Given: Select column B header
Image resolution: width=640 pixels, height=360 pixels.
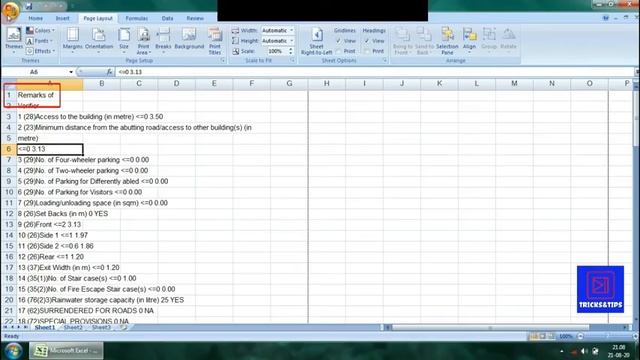Looking at the screenshot, I should click(x=102, y=84).
